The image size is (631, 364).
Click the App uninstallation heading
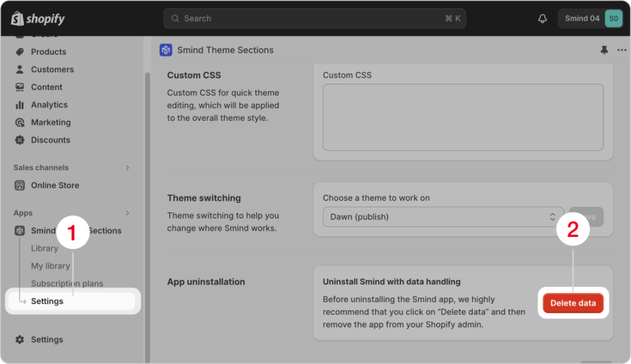click(206, 282)
